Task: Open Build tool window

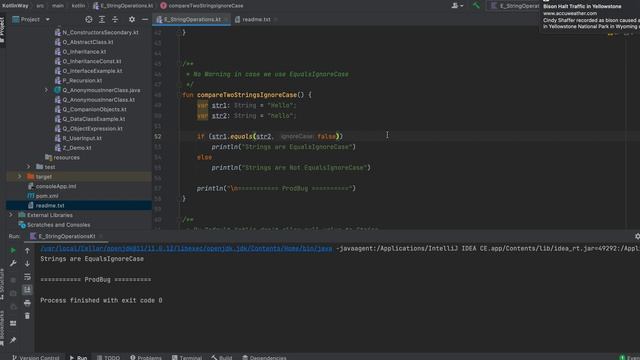Action: [x=222, y=358]
